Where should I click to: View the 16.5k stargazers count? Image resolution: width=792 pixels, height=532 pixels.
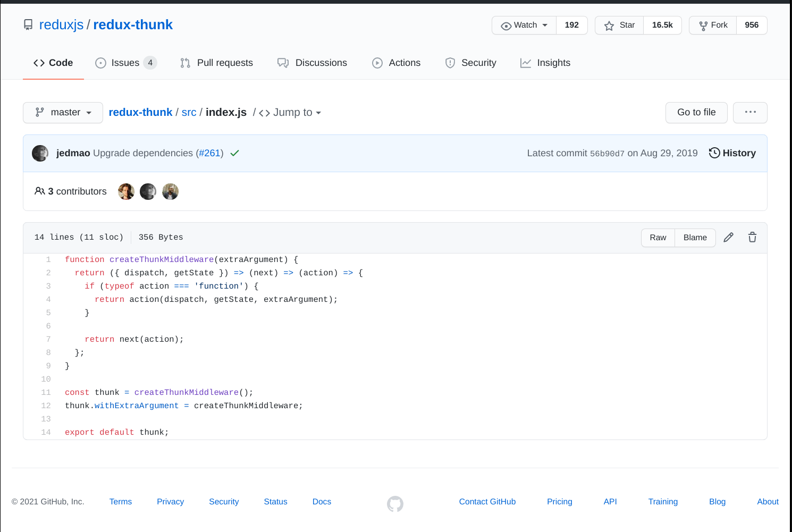[662, 25]
